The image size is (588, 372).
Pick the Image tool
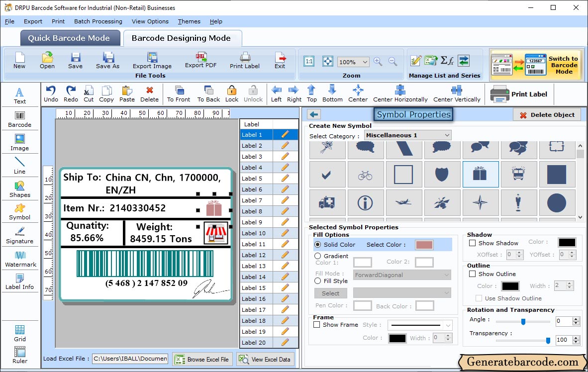pos(19,143)
